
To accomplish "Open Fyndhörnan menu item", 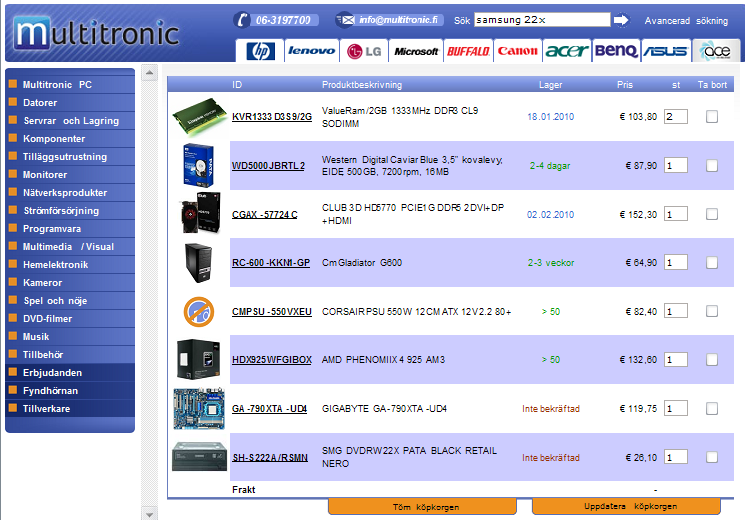I will click(x=70, y=391).
